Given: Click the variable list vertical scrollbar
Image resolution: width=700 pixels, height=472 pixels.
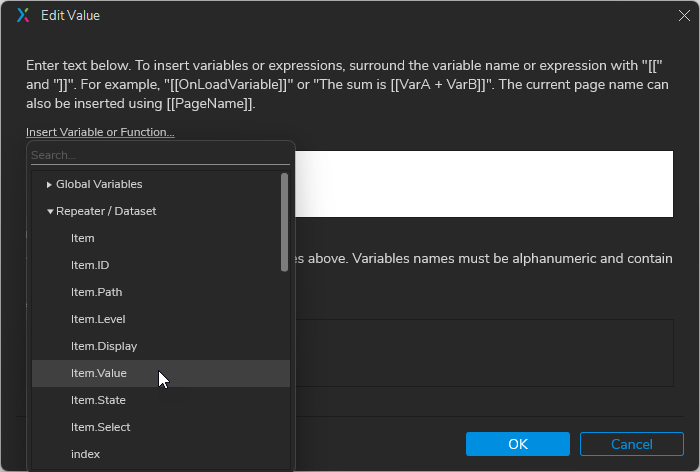Looking at the screenshot, I should [x=285, y=220].
